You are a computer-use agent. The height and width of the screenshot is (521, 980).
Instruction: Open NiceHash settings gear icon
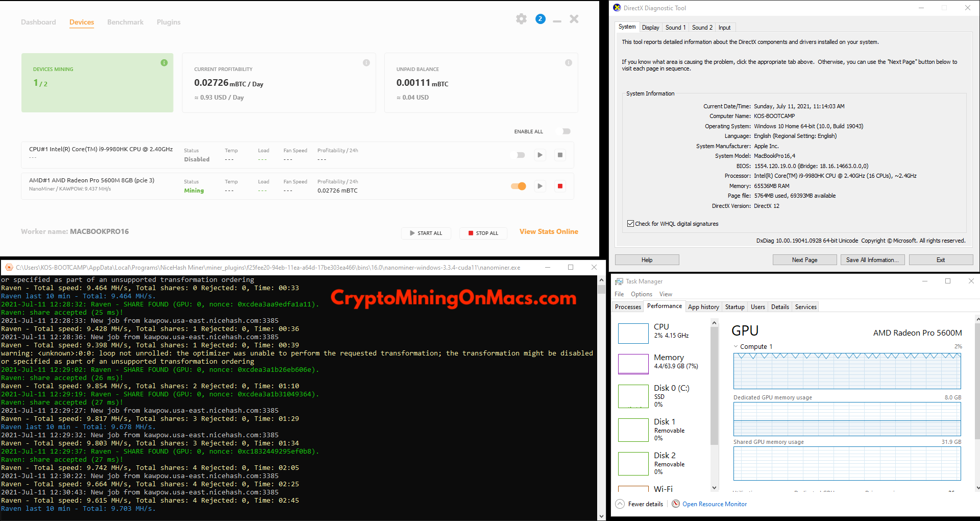pyautogui.click(x=521, y=19)
